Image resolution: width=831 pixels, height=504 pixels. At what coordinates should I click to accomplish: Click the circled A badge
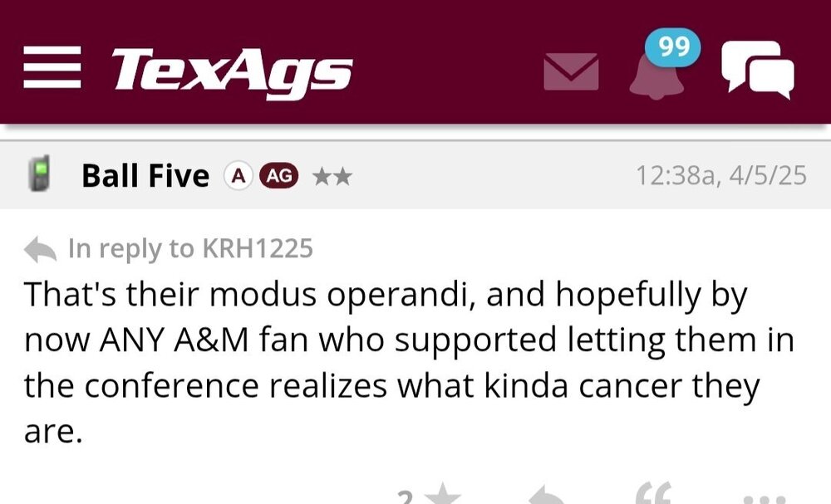click(x=238, y=175)
